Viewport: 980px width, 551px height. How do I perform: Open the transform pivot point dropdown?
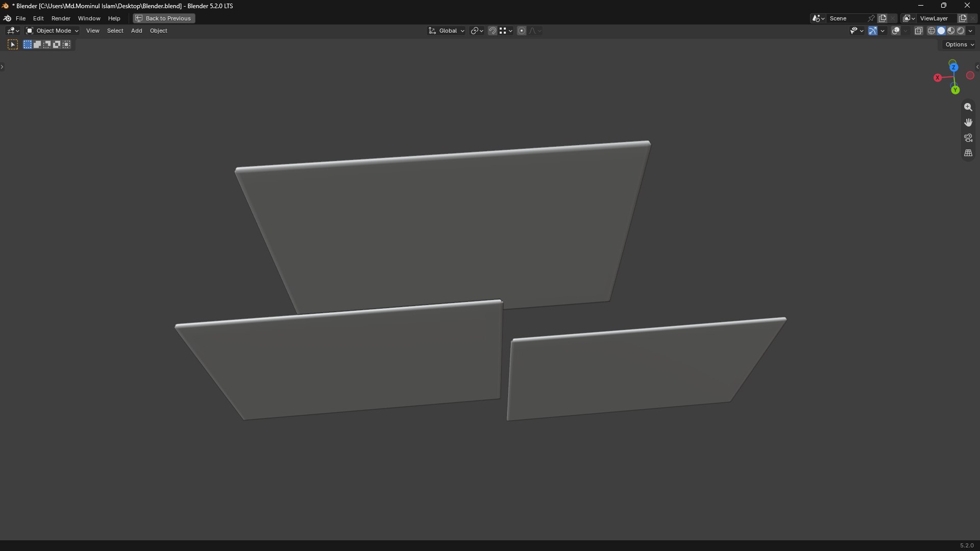pyautogui.click(x=477, y=31)
